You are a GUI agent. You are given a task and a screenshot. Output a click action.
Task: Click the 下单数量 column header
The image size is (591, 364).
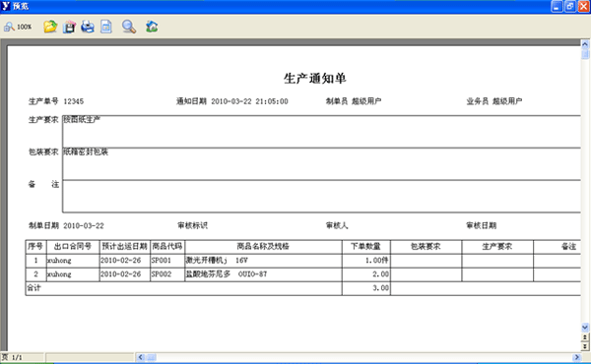[366, 247]
